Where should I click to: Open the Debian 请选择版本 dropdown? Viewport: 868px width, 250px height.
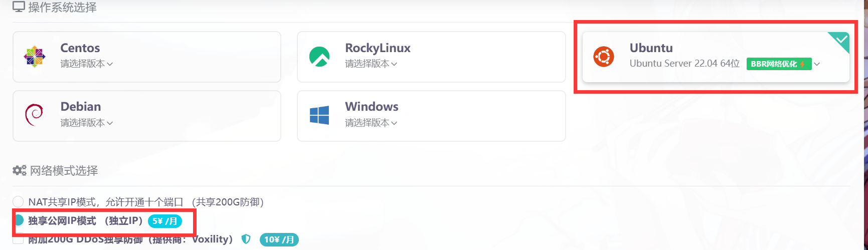point(86,123)
